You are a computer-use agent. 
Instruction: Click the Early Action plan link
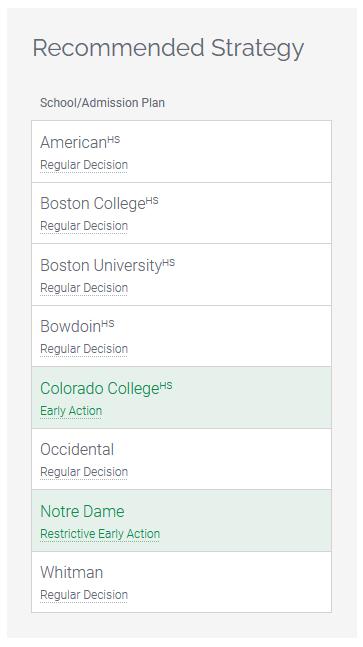pyautogui.click(x=71, y=411)
